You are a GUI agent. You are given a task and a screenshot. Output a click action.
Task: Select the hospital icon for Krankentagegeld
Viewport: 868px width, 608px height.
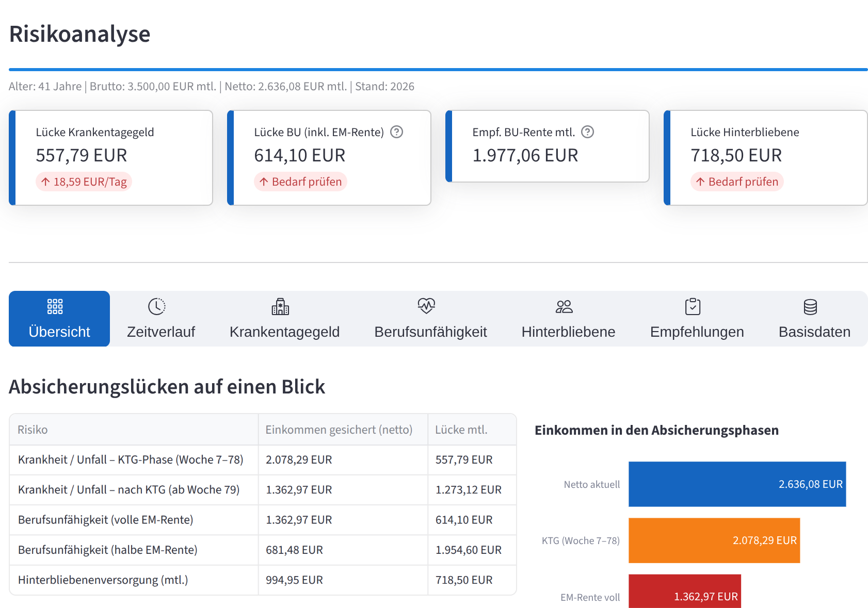[x=280, y=306]
